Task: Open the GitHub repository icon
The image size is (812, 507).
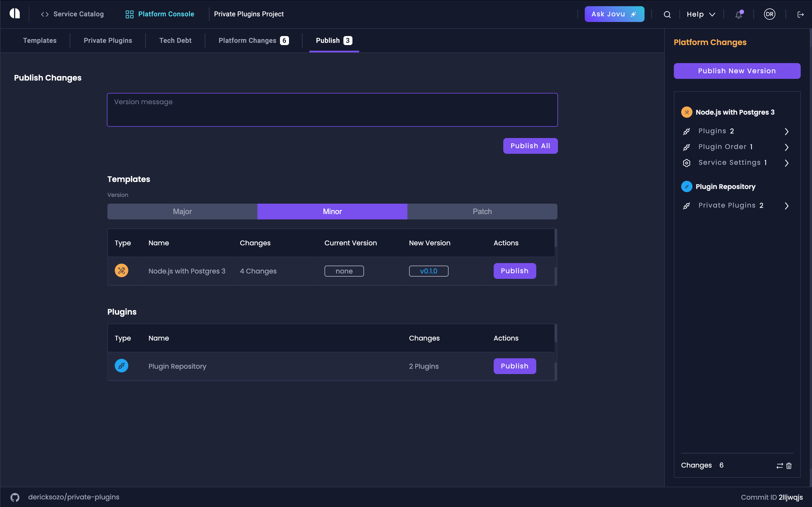Action: tap(15, 497)
